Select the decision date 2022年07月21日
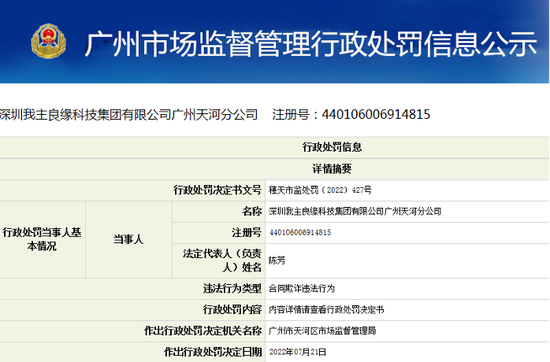Screen dimensions: 550x362 [x=297, y=351]
